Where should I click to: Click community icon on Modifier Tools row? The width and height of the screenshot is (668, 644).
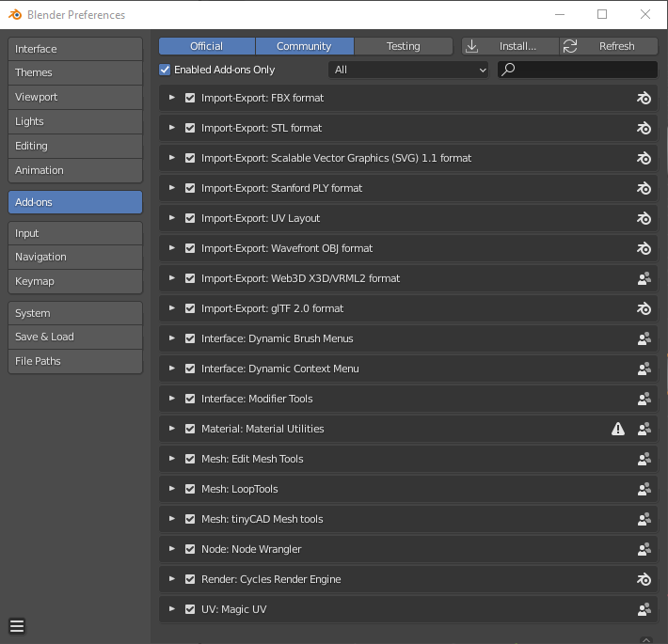[x=644, y=399]
